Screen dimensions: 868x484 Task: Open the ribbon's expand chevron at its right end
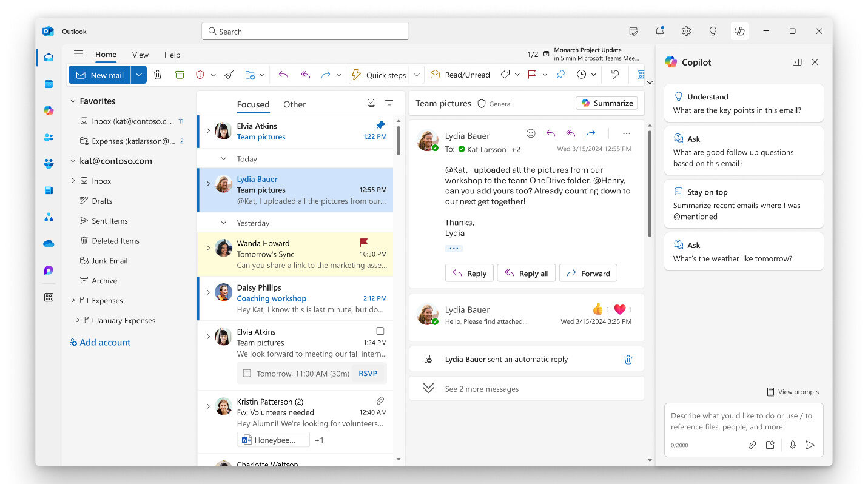[x=650, y=82]
